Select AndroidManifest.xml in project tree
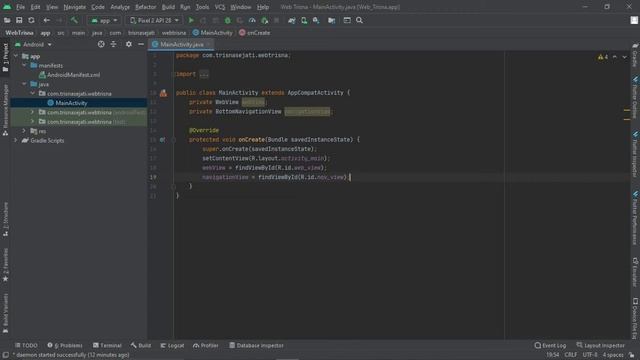Viewport: 640px width, 360px height. pyautogui.click(x=69, y=75)
